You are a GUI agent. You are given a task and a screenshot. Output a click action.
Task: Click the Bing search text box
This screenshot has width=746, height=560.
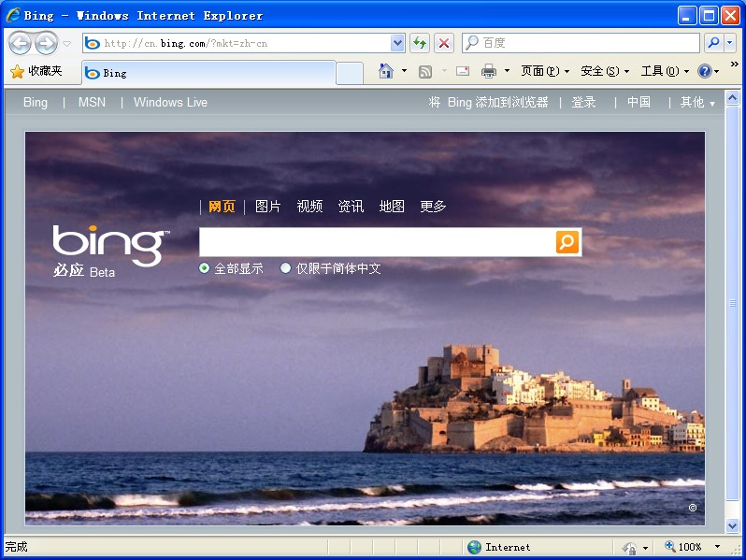click(377, 242)
